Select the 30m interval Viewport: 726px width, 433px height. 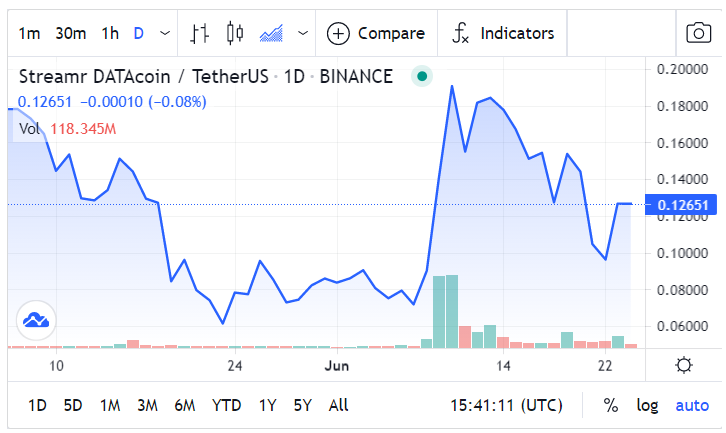71,34
